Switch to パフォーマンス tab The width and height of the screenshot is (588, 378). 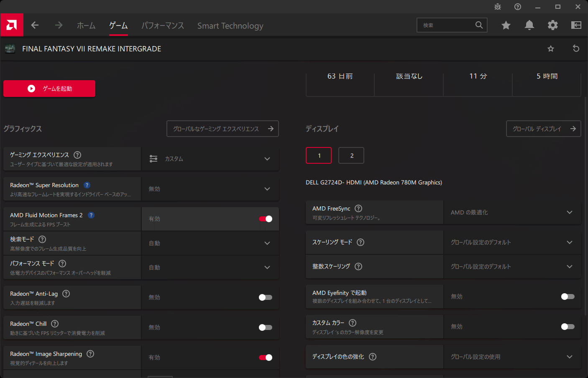(163, 25)
